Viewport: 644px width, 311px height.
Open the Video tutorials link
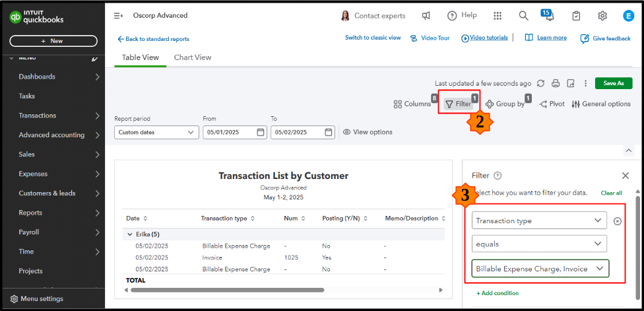pos(484,38)
